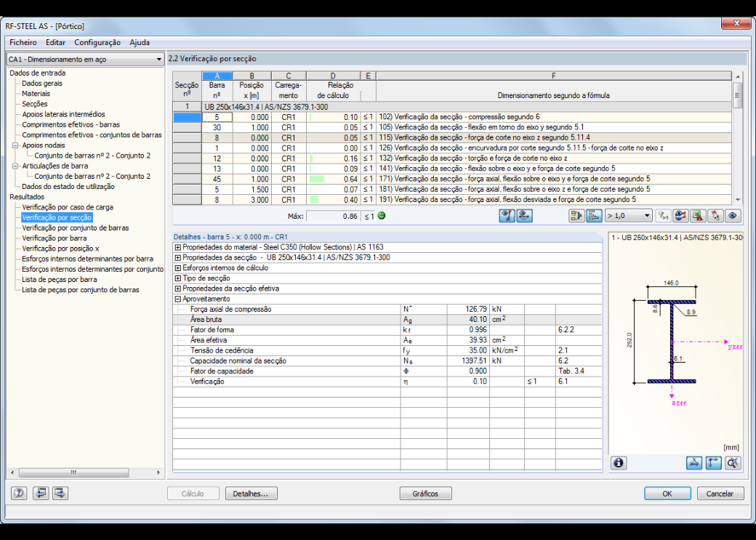The height and width of the screenshot is (540, 756).
Task: Click the dimensions display icon under section diagram
Action: tap(713, 463)
